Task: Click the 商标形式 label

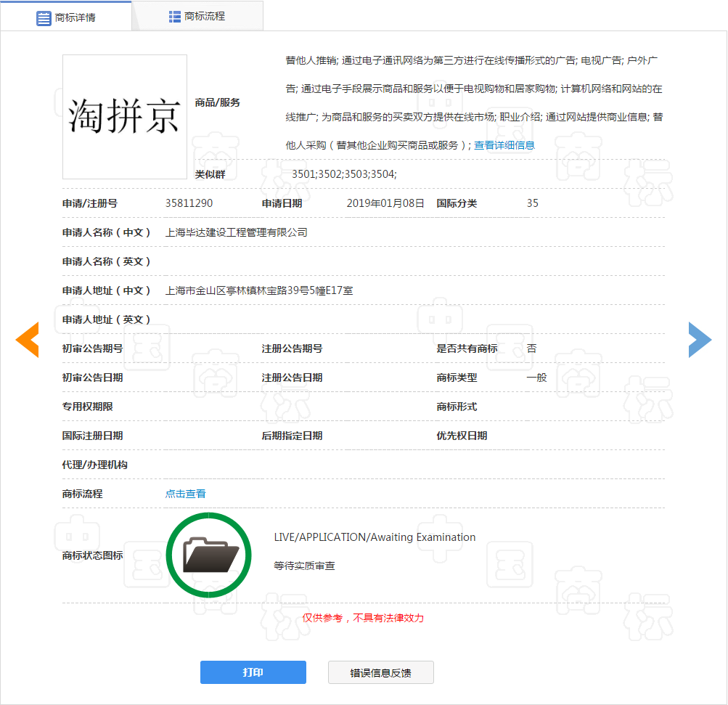Action: tap(457, 407)
